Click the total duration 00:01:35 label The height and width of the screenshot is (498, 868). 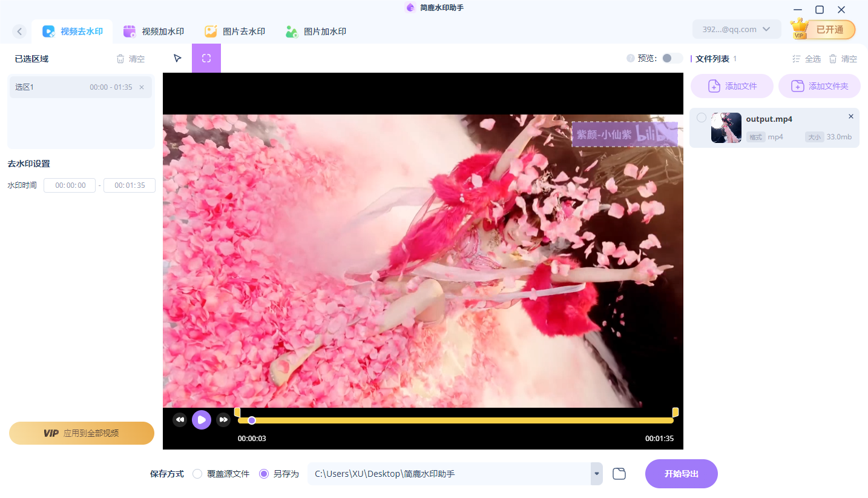659,439
